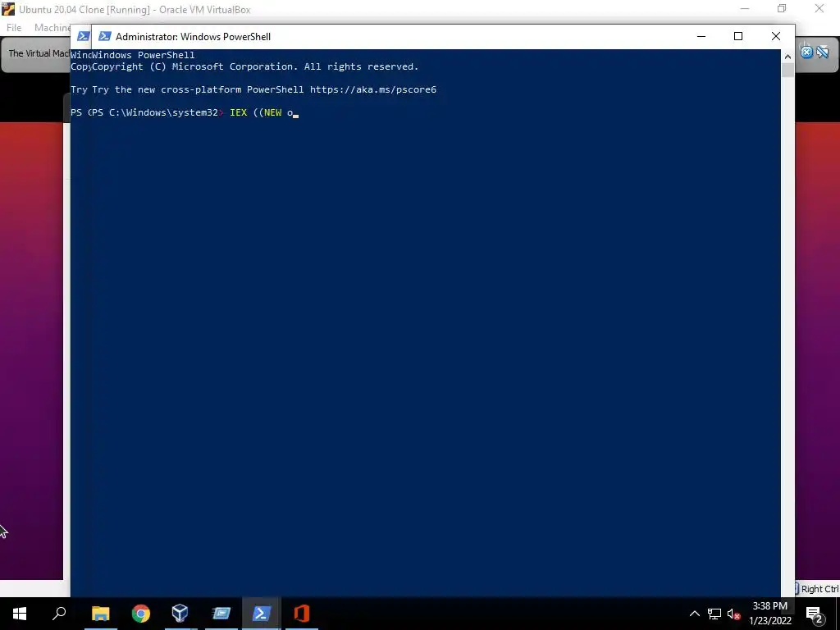Image resolution: width=840 pixels, height=630 pixels.
Task: Open the Windows Start menu
Action: (x=20, y=614)
